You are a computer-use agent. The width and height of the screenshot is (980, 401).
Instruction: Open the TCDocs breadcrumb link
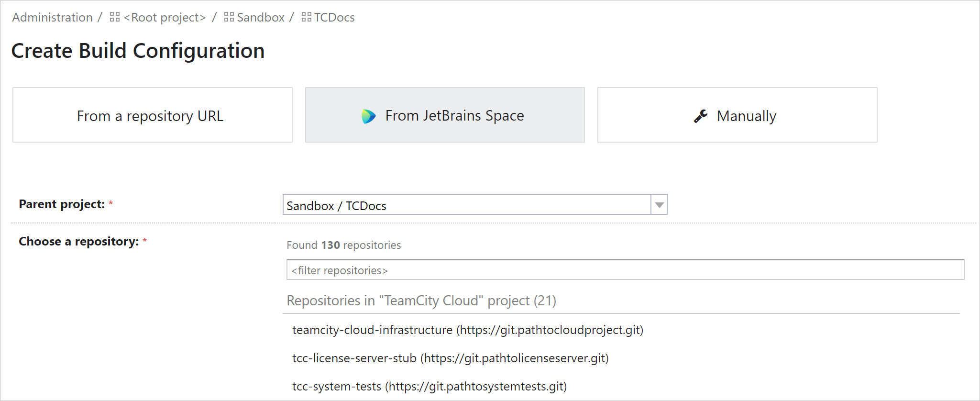(x=334, y=17)
